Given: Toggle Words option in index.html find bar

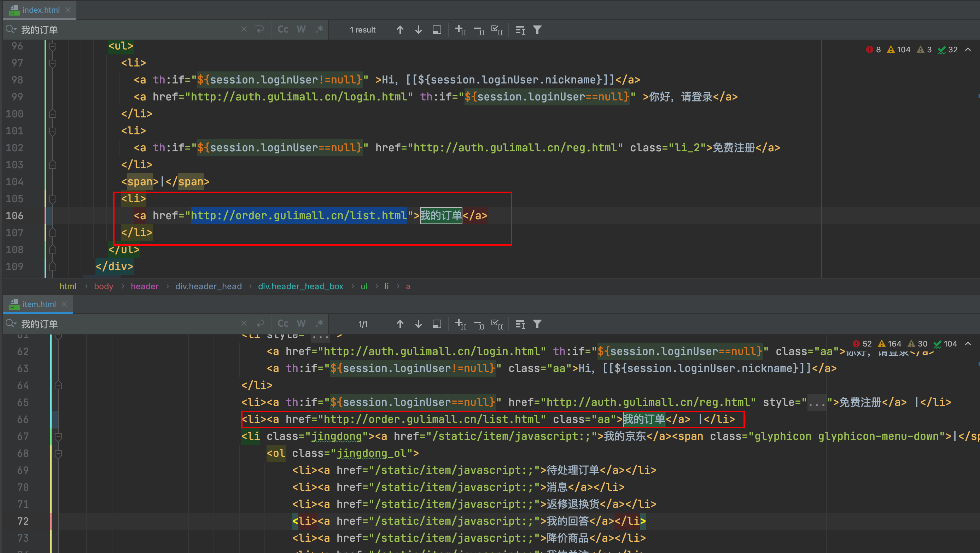Looking at the screenshot, I should [301, 29].
